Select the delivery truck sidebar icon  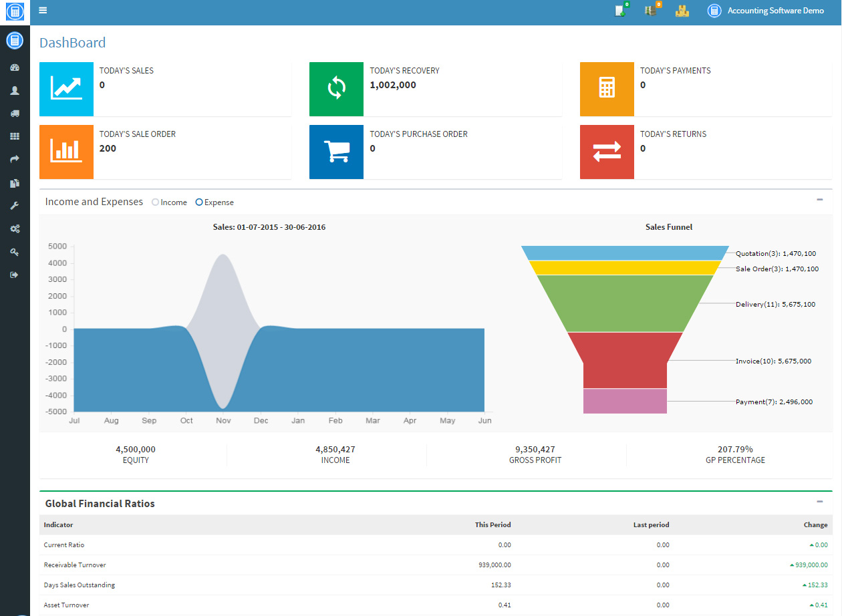15,114
